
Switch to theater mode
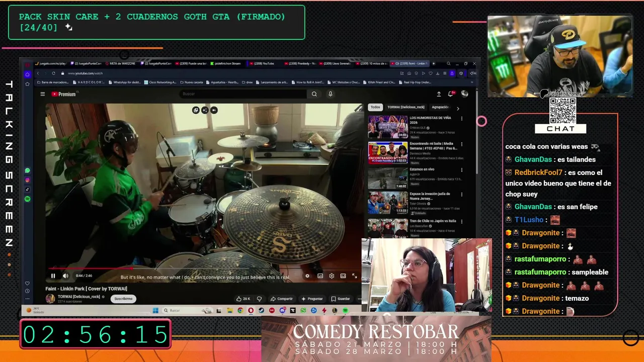(x=343, y=276)
